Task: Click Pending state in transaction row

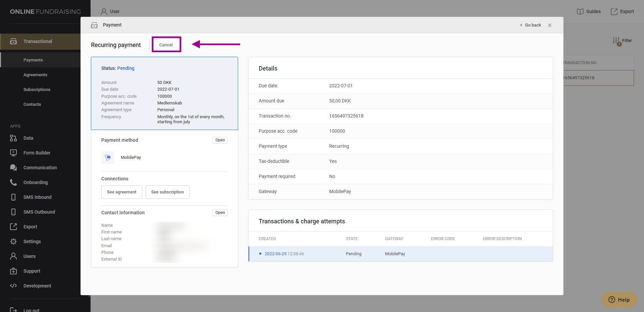Action: [x=354, y=254]
